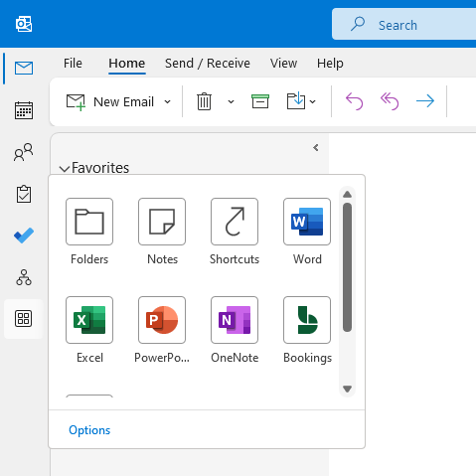
Task: Open the Calendar view icon
Action: coord(24,110)
